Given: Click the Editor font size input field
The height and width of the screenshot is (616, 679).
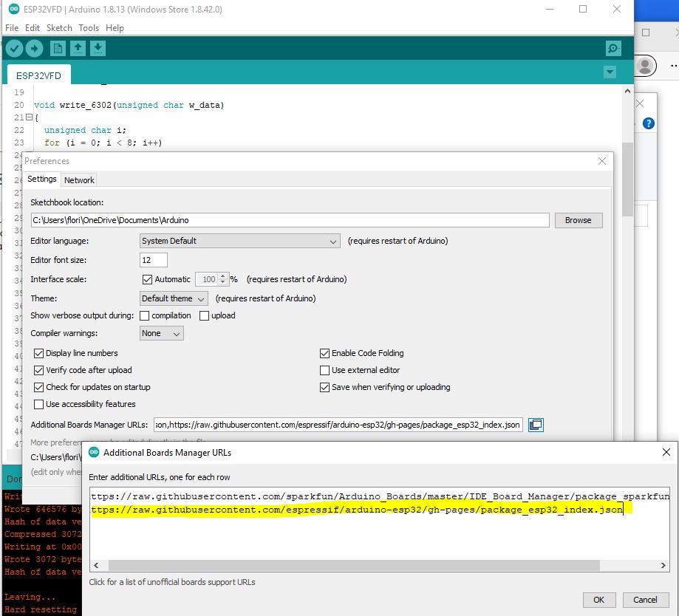Looking at the screenshot, I should 152,261.
